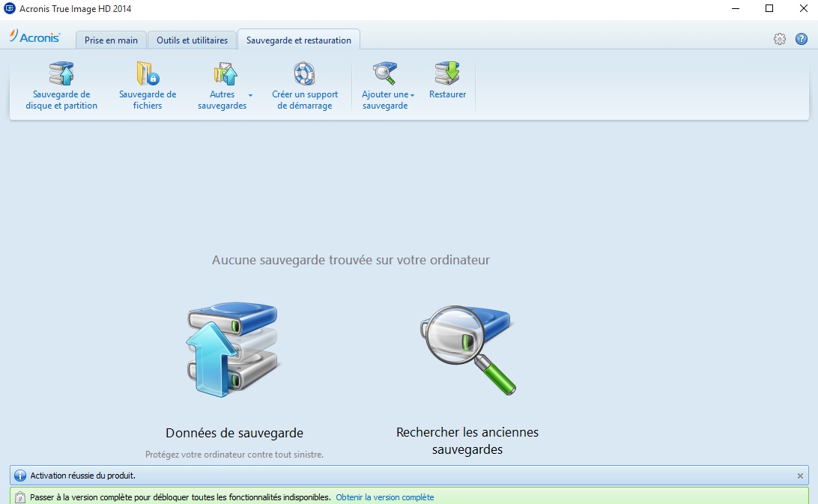
Task: Open help with the question mark icon
Action: point(801,39)
